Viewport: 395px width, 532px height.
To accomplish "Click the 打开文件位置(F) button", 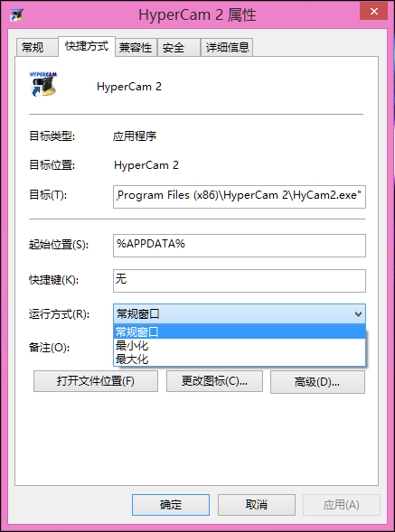I will 96,381.
